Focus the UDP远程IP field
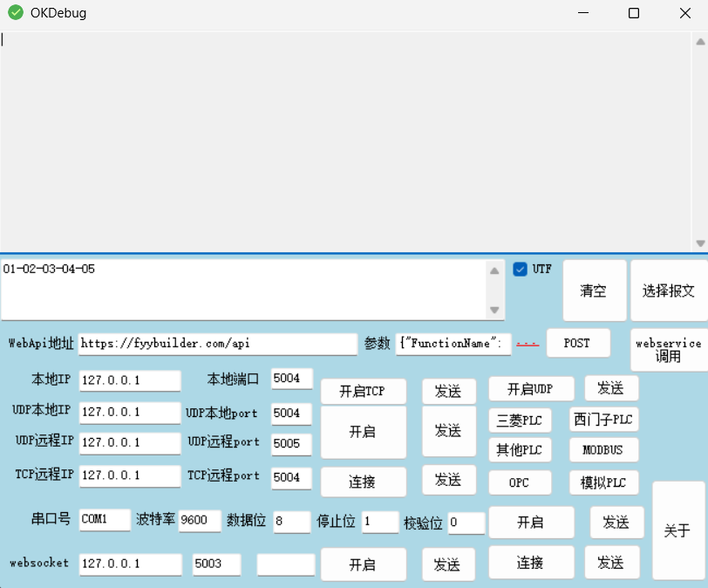This screenshot has height=588, width=708. point(130,443)
